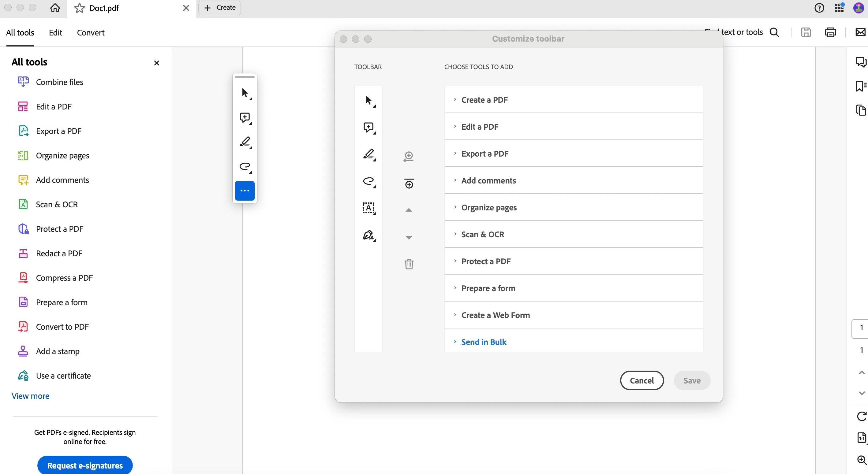
Task: Move selected tool up with up arrow
Action: point(409,210)
